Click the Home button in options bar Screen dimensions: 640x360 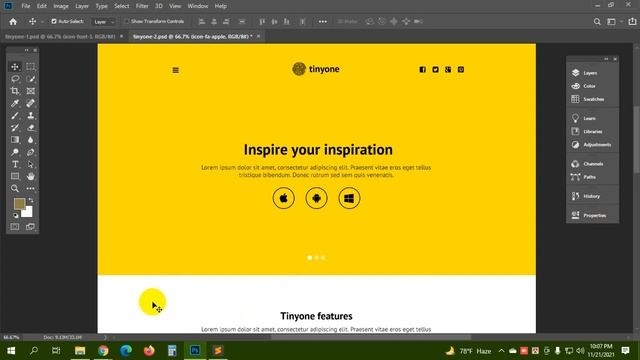point(13,22)
